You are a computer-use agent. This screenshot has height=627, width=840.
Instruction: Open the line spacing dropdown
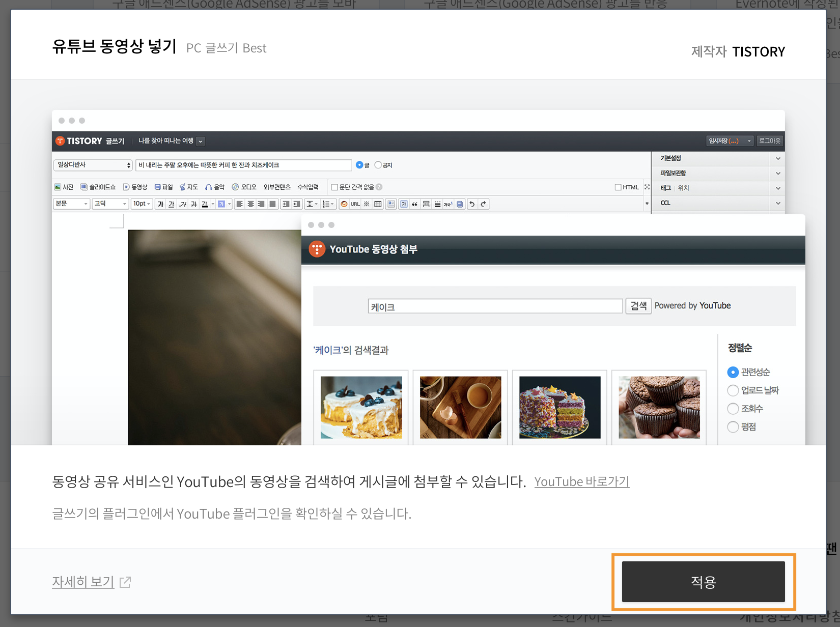312,204
